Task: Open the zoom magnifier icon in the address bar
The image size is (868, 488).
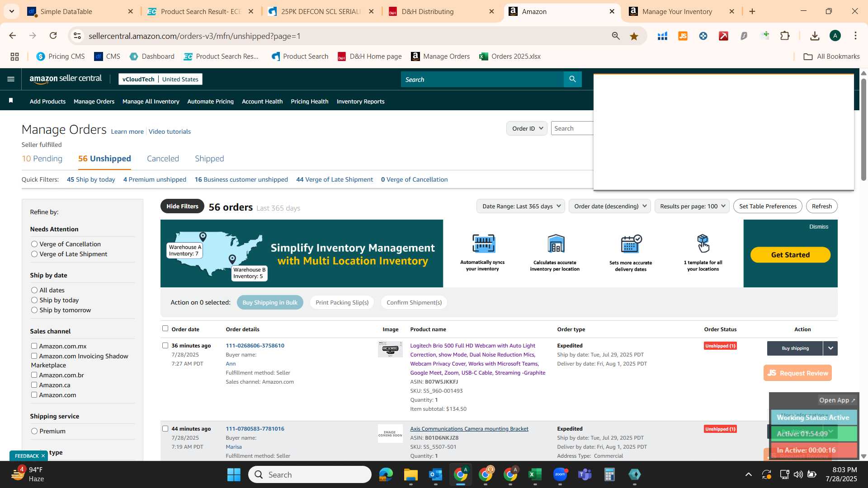Action: pos(615,36)
